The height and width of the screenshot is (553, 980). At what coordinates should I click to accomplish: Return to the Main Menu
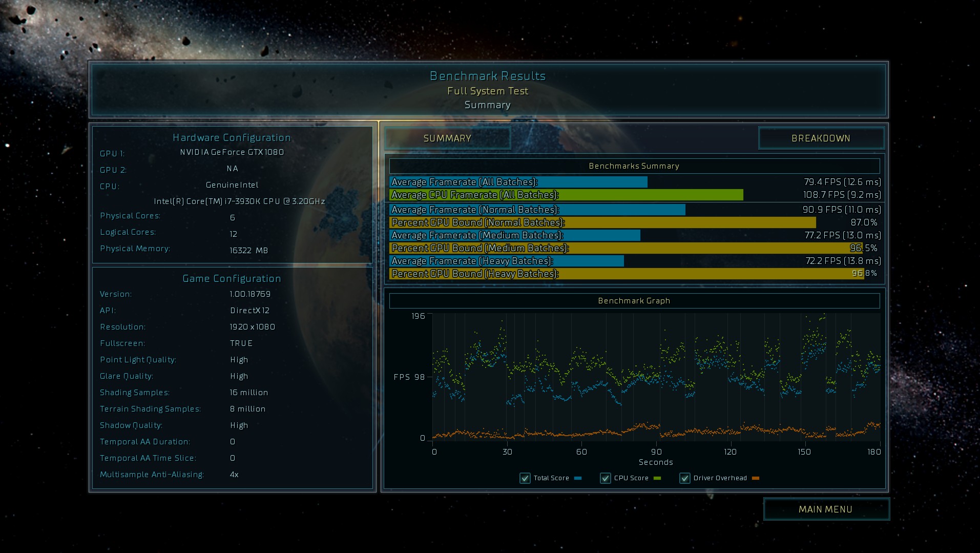click(x=825, y=509)
